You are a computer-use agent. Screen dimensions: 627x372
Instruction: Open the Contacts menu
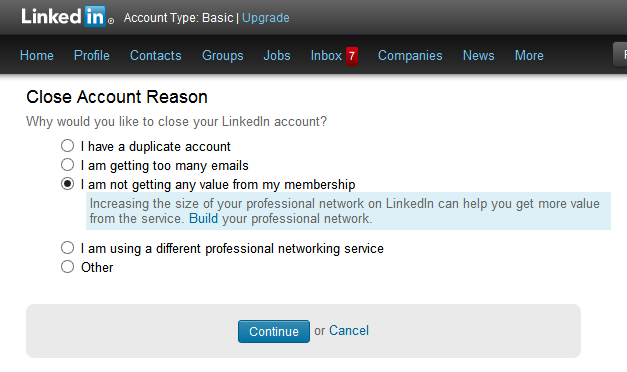tap(156, 56)
